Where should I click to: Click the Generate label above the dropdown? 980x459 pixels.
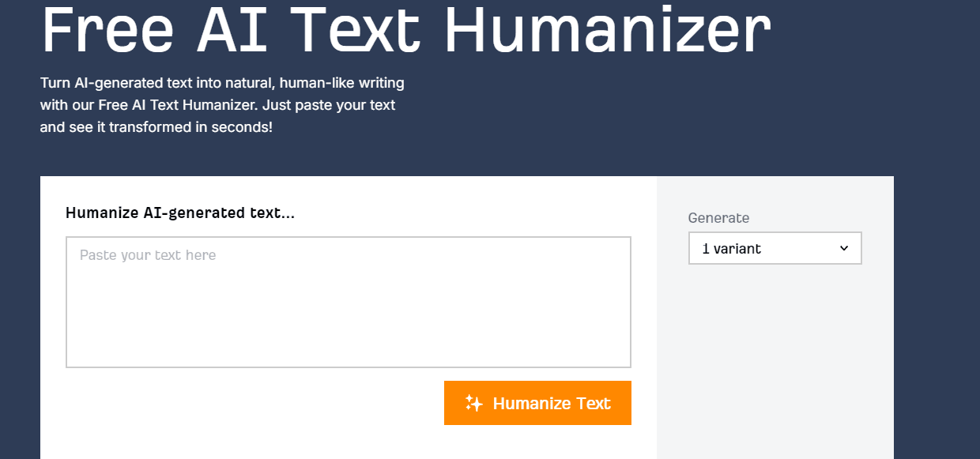point(718,218)
